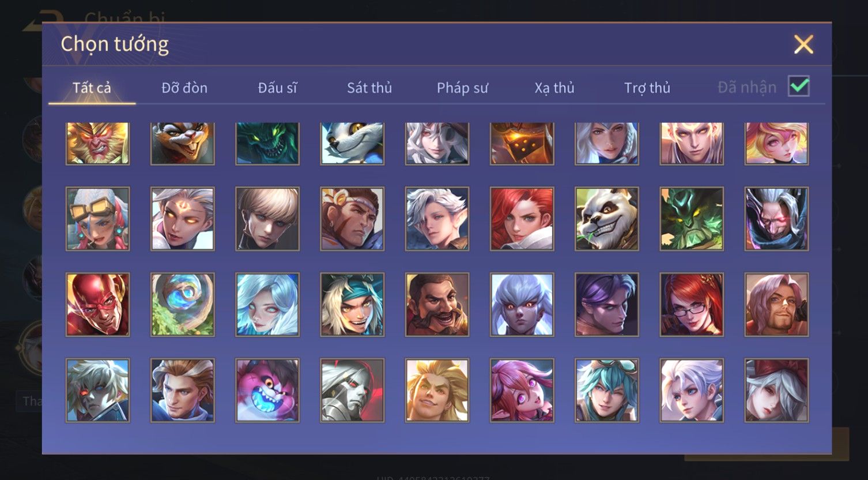
Task: Choose the swirling blue orb hero portrait
Action: 183,305
